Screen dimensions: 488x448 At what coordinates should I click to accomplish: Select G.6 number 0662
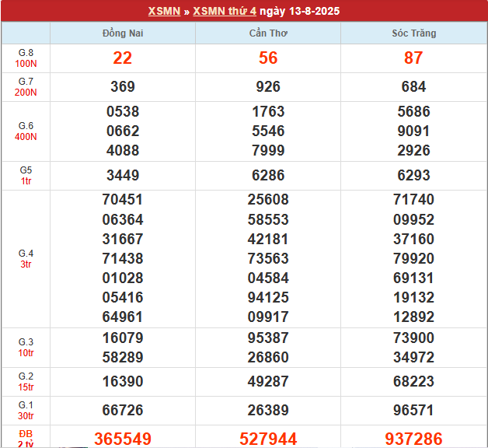coord(123,131)
